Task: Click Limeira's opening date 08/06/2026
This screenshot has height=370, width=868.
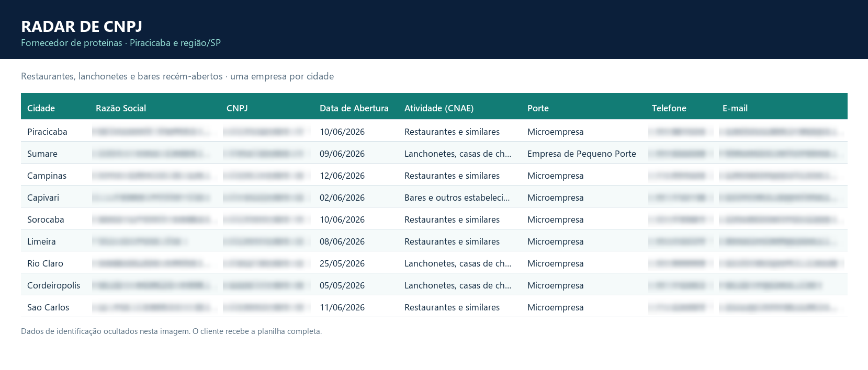Action: [342, 241]
